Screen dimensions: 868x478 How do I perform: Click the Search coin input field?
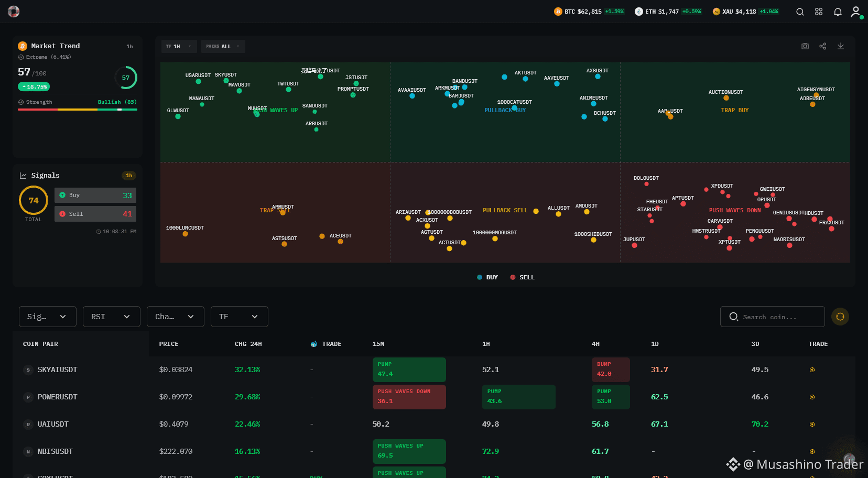click(773, 317)
